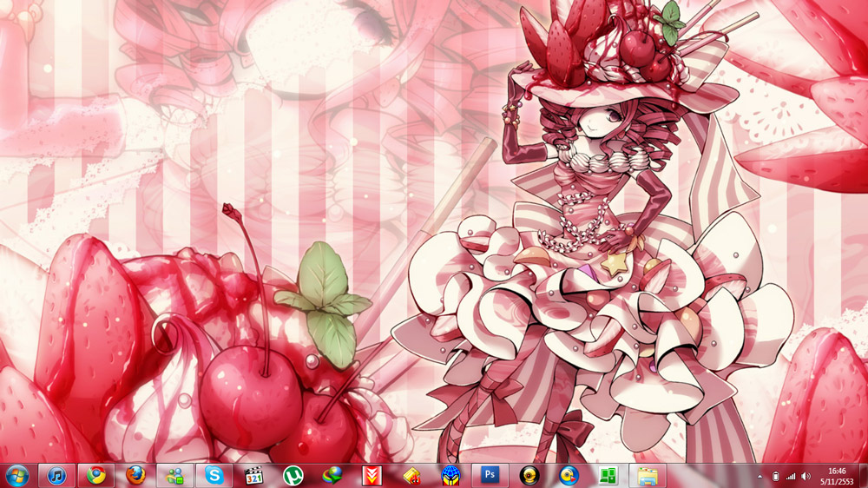Image resolution: width=868 pixels, height=488 pixels.
Task: Open Mozilla Firefox from the taskbar
Action: [135, 476]
